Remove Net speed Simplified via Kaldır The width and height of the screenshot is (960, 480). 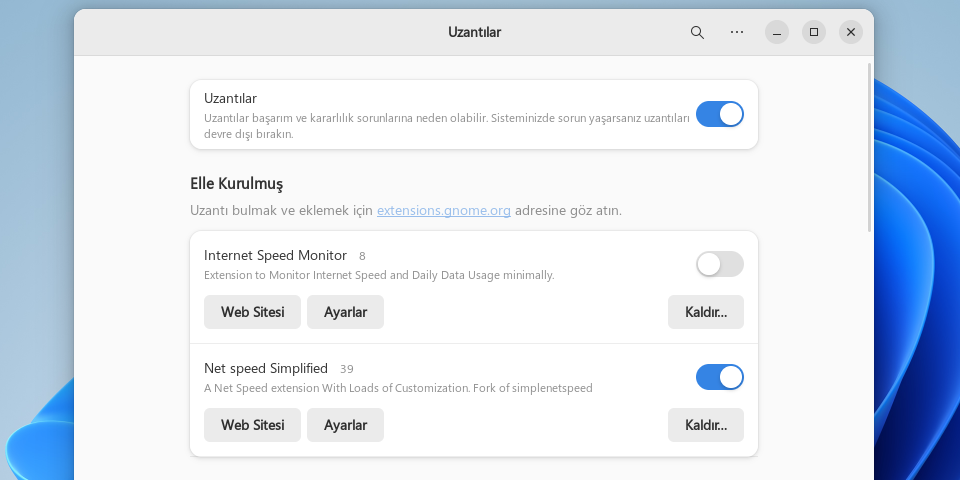click(706, 425)
